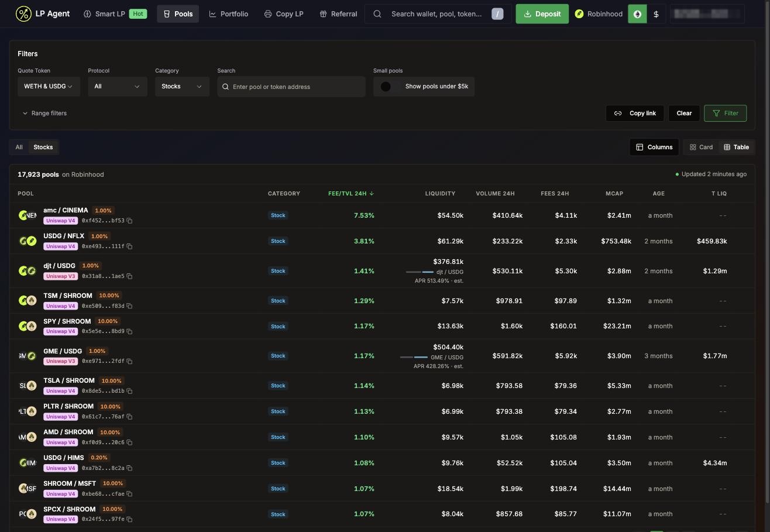Screen dimensions: 770x532
Task: Copy the amc / CINEMA pool address
Action: 129,221
